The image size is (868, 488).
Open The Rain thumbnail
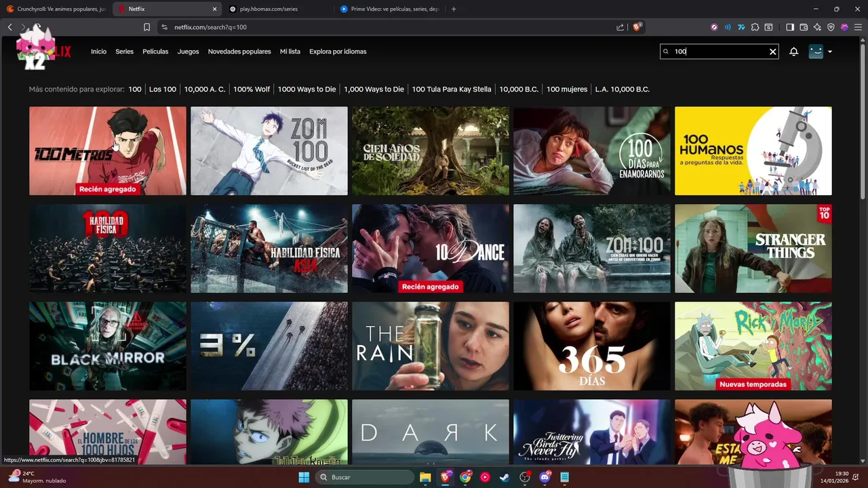click(431, 346)
